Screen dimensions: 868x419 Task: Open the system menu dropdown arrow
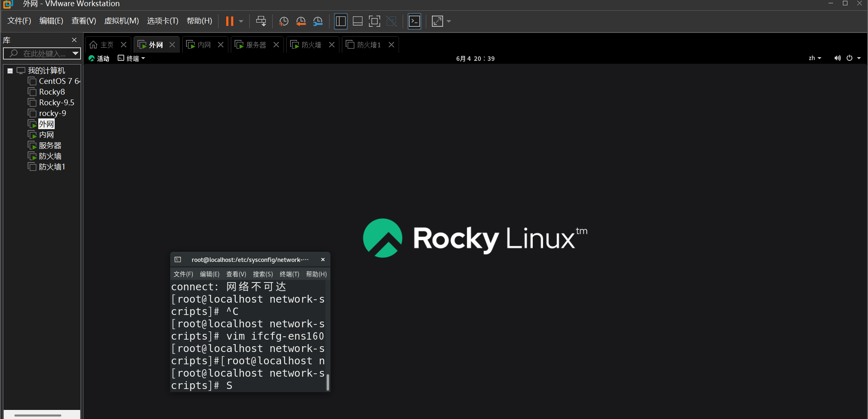(859, 58)
